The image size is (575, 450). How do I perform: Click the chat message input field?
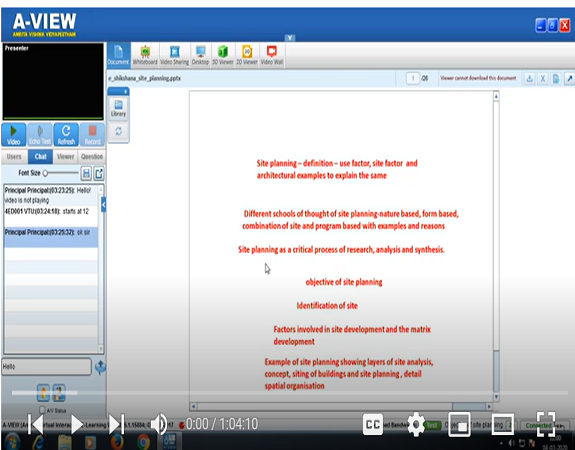coord(47,367)
